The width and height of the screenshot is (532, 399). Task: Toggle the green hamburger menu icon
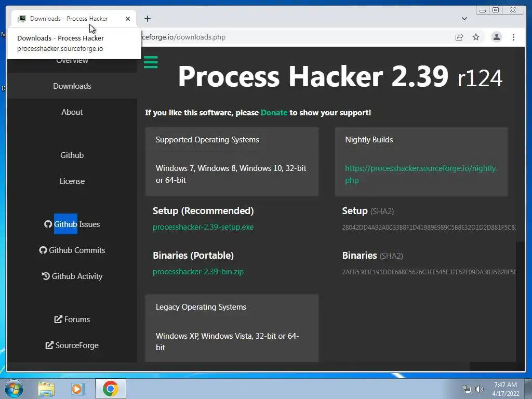151,62
